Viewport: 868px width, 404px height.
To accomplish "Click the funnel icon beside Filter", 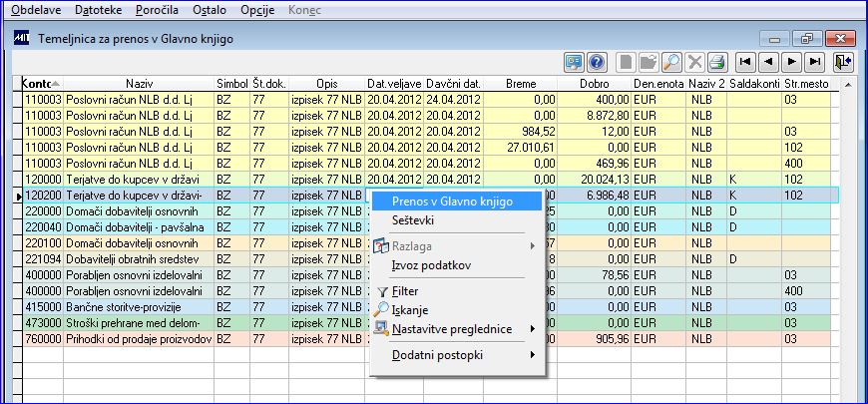I will (381, 291).
